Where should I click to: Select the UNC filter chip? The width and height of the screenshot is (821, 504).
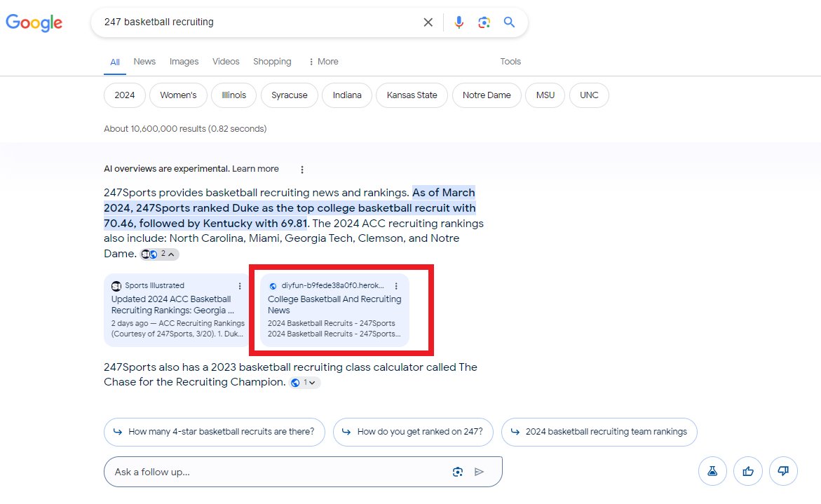coord(589,95)
